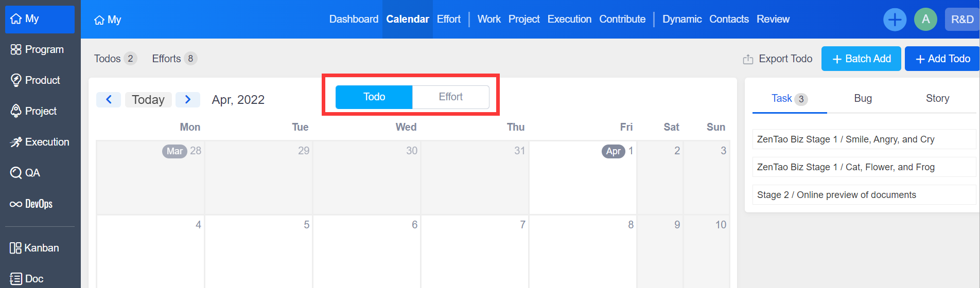Open DevOps infinity icon
This screenshot has height=288, width=980.
coord(16,204)
